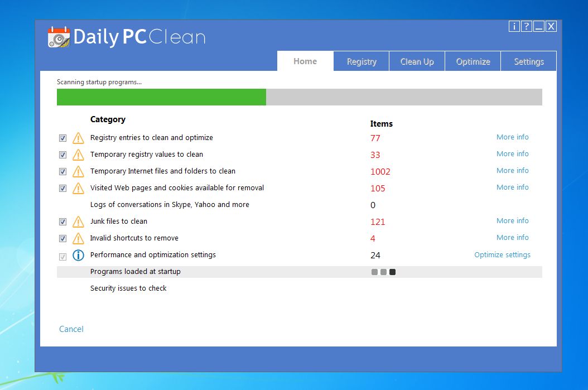The height and width of the screenshot is (390, 588).
Task: Click the 33 items count
Action: click(375, 155)
